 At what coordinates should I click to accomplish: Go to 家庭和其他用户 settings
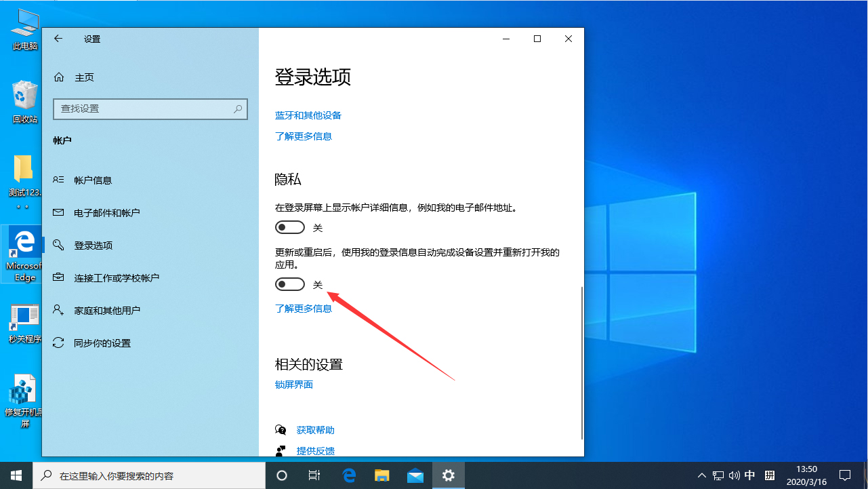click(x=107, y=310)
